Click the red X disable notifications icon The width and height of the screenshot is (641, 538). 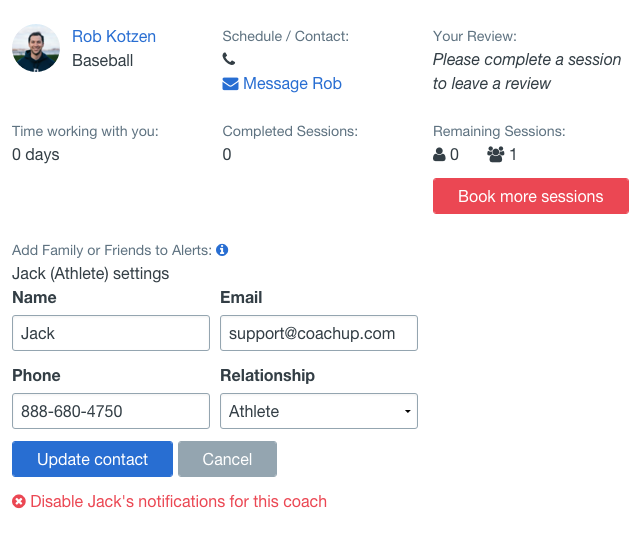click(x=19, y=501)
